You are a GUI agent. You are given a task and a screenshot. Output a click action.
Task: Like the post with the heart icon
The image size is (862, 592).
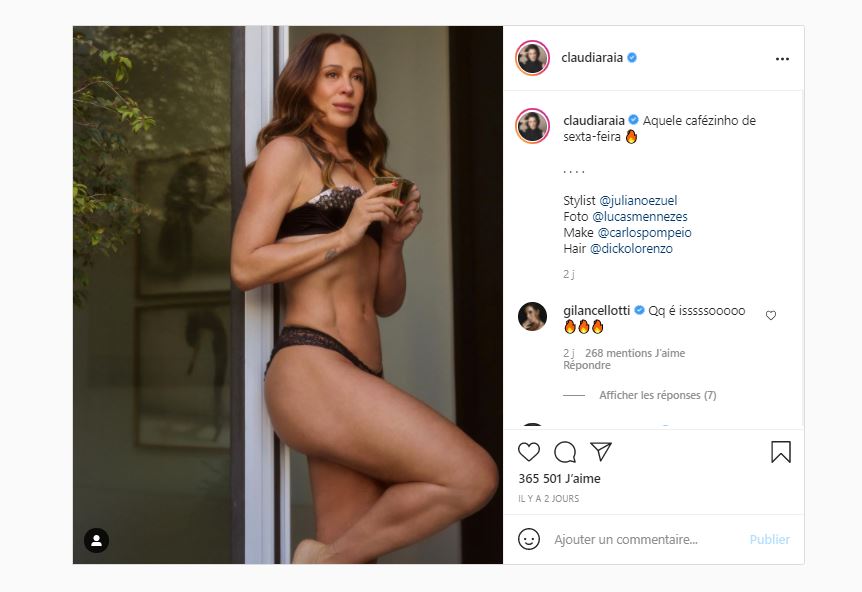[x=529, y=452]
